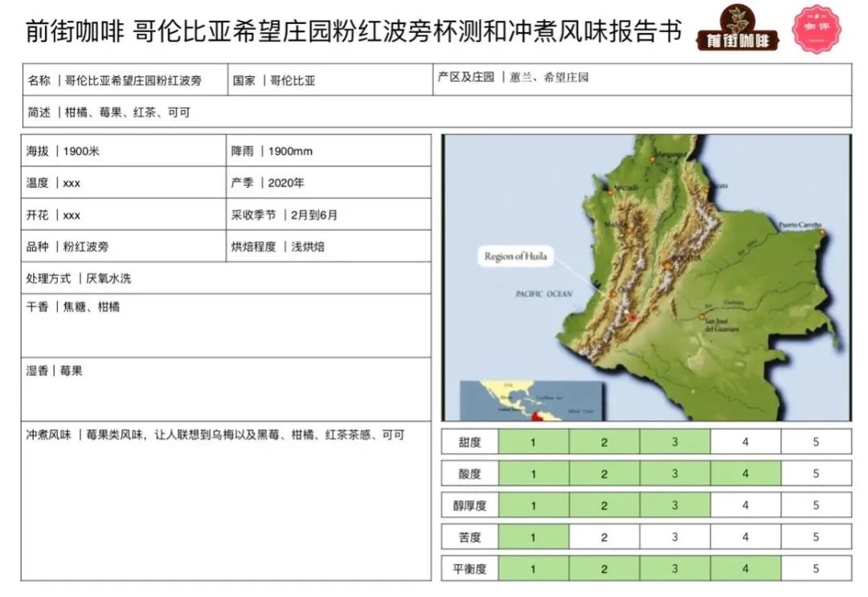Select the 国家 | 哥伦比亚 cell
This screenshot has height=597, width=868.
(x=330, y=80)
